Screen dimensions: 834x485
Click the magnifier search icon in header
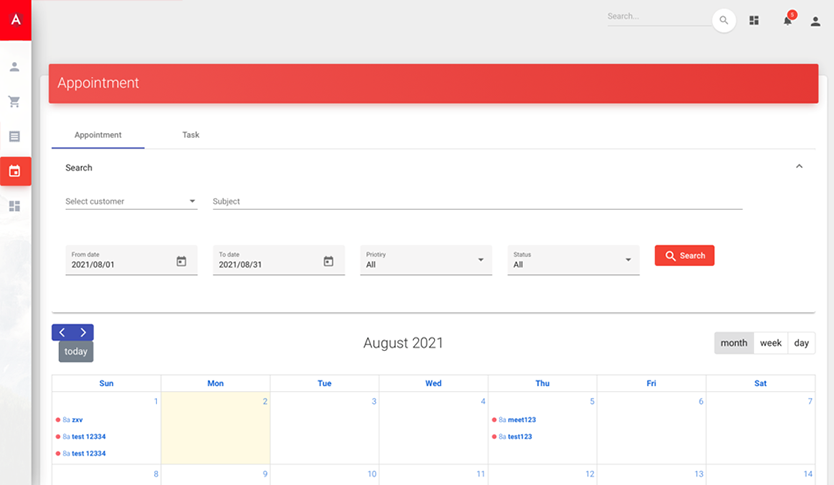[x=723, y=20]
